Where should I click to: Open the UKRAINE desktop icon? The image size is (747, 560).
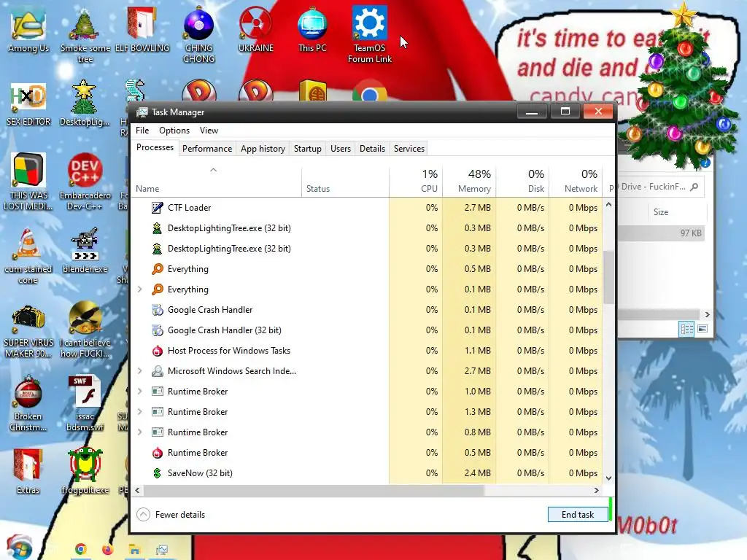[256, 29]
